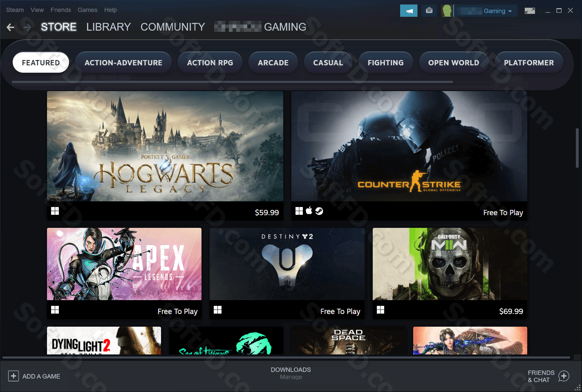
Task: Open Friends & Chat plus icon
Action: pyautogui.click(x=564, y=376)
